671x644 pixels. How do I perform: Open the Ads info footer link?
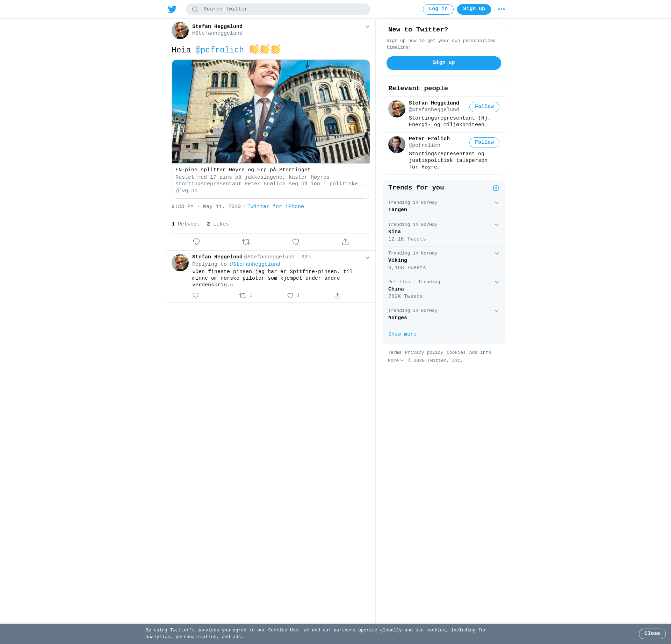coord(480,353)
